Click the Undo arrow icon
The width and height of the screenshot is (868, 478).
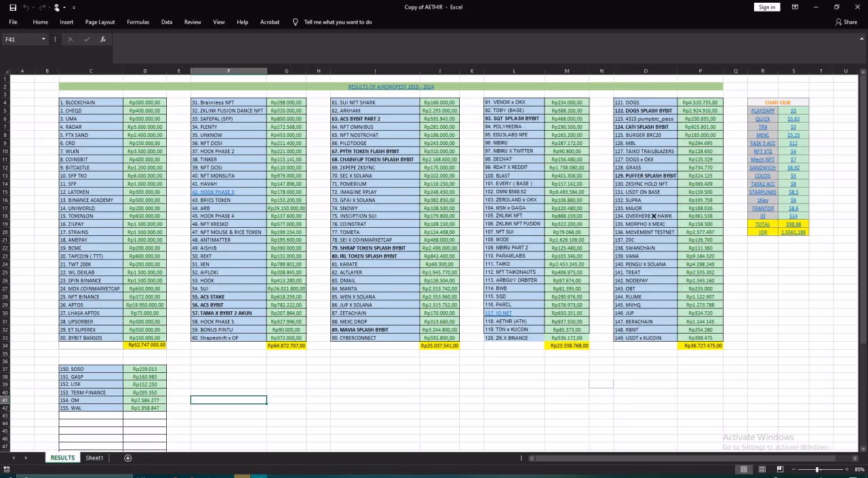(26, 7)
